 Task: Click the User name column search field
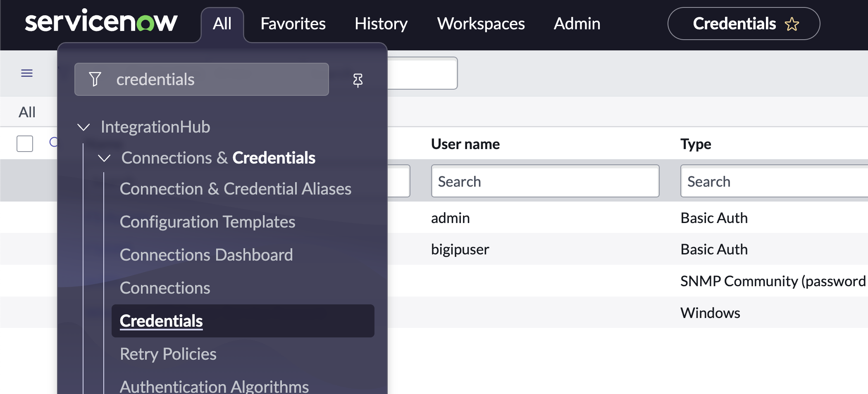point(545,181)
